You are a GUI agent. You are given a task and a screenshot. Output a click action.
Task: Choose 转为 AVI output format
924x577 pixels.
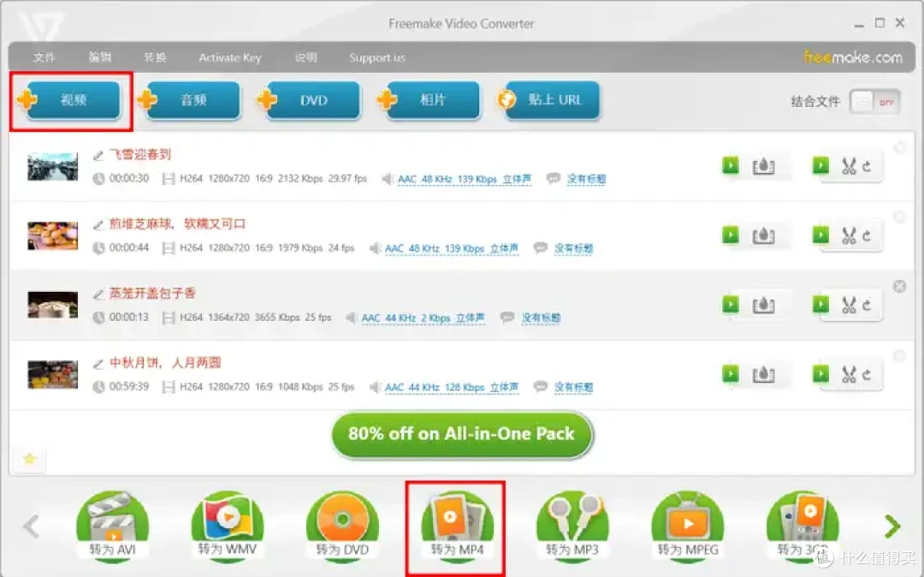(x=112, y=526)
